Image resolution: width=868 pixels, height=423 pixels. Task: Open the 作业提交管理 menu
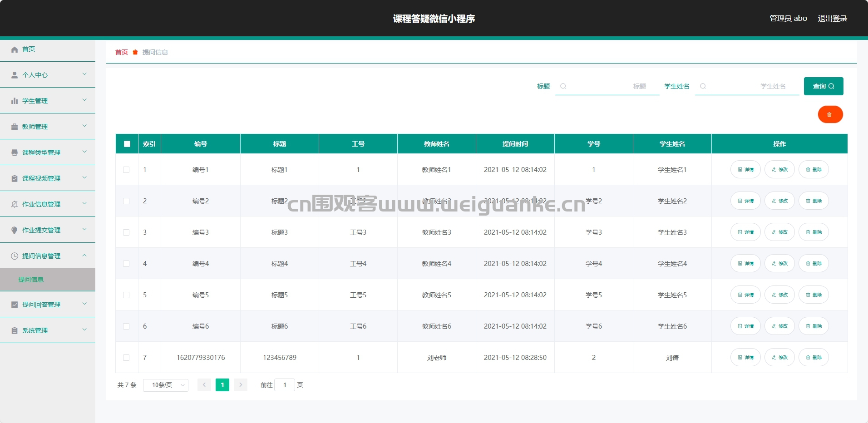[48, 230]
